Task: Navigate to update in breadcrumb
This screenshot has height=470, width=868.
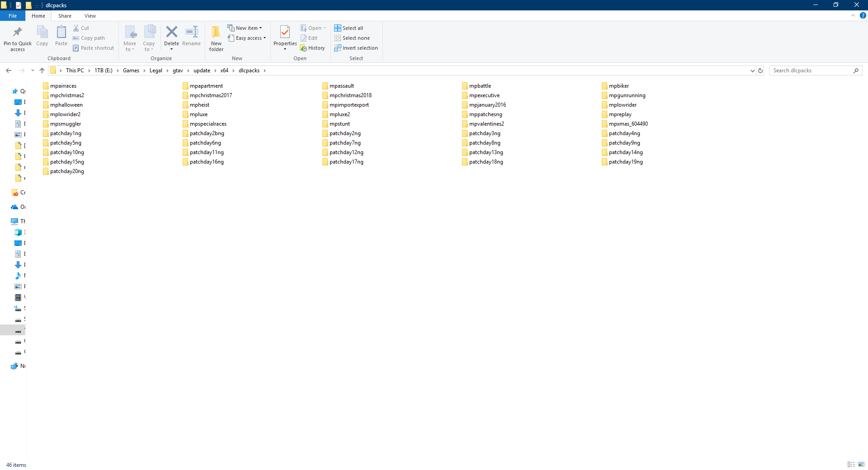Action: (202, 70)
